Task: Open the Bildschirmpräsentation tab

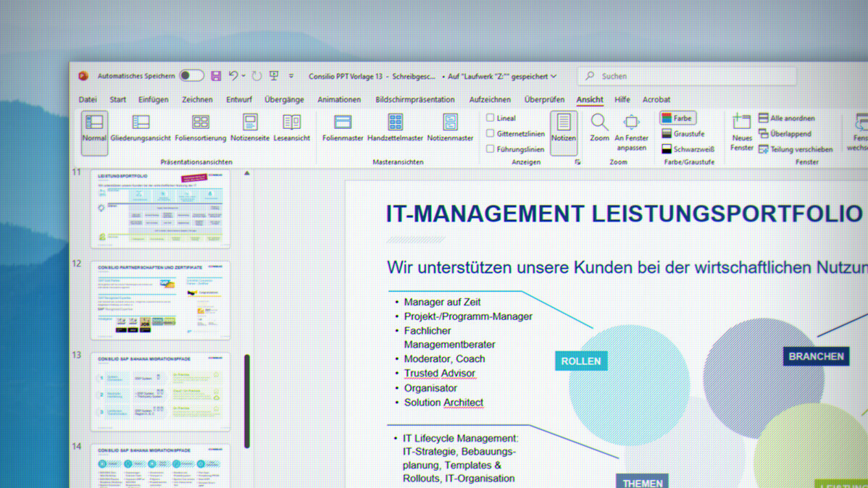Action: point(414,100)
